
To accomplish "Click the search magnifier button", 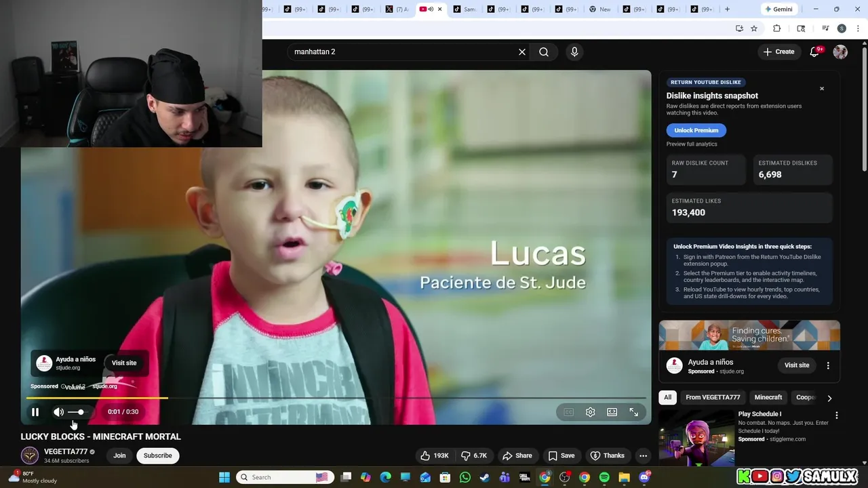I will pyautogui.click(x=544, y=52).
